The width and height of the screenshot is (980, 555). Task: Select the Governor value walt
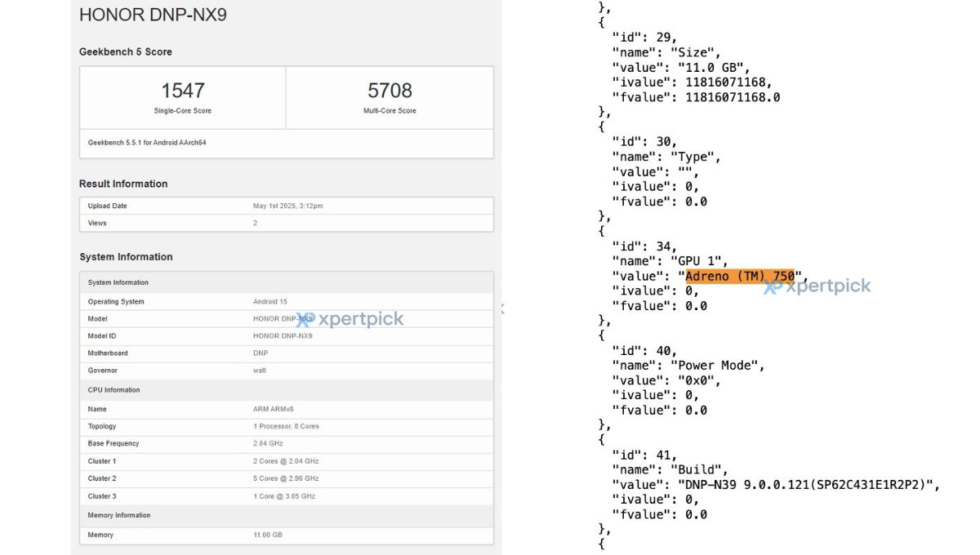pos(260,371)
